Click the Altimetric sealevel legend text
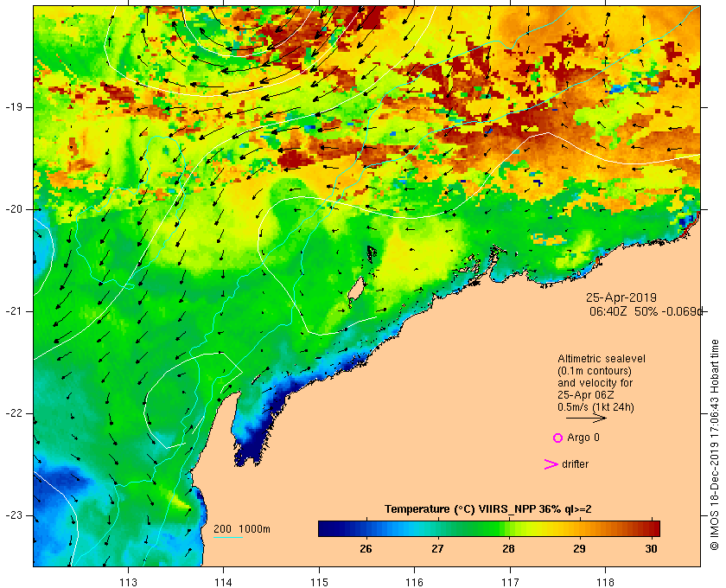Screen dimensions: 726x588 602,359
